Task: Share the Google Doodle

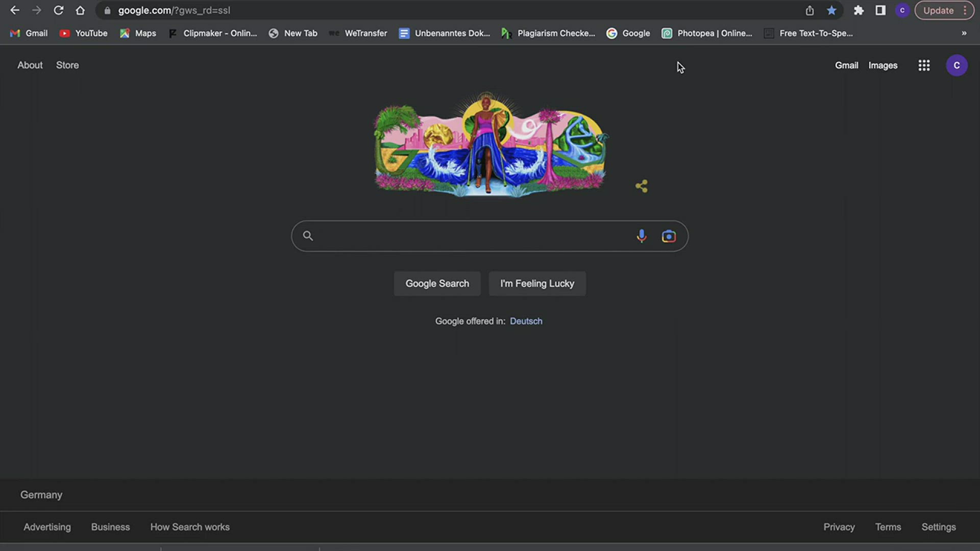Action: 642,186
